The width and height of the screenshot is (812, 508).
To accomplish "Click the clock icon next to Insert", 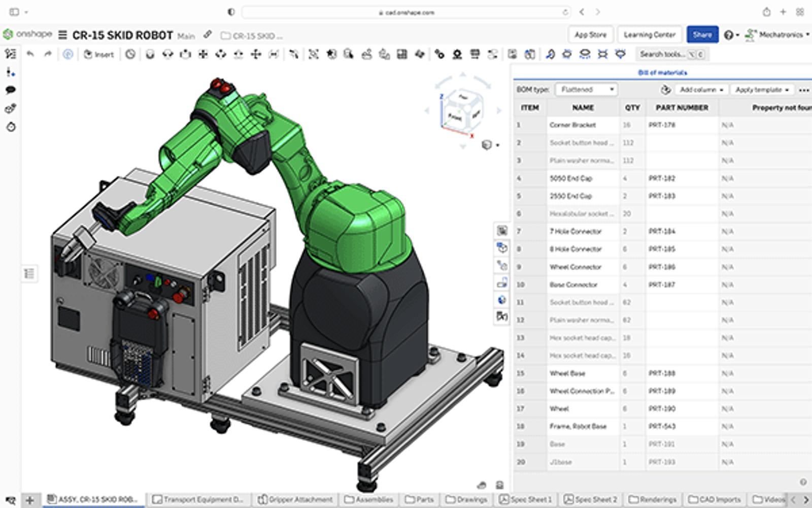I will (130, 54).
